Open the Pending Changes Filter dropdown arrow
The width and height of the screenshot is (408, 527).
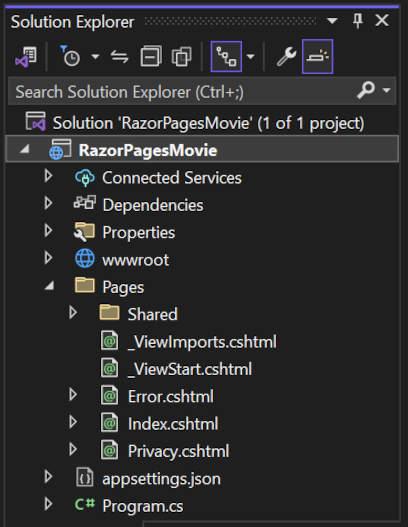coord(95,56)
